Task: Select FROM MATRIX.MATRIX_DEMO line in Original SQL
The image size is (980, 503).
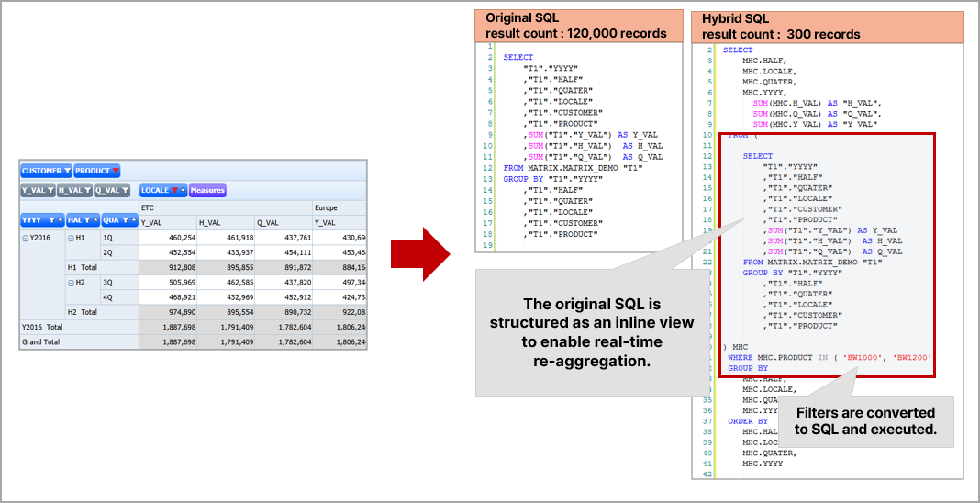Action: point(574,168)
